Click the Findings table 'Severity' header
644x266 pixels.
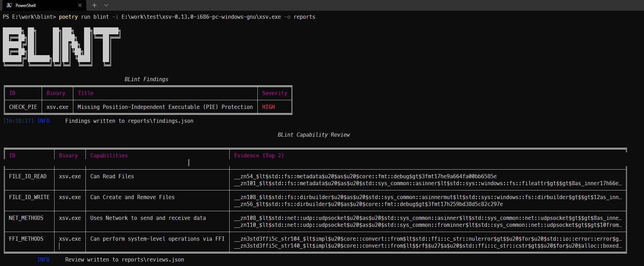point(274,93)
